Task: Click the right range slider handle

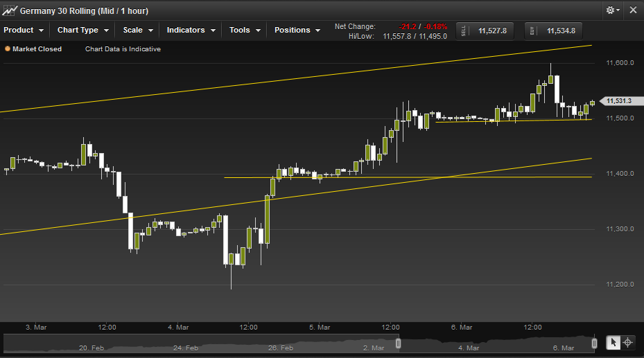Action: (x=594, y=343)
